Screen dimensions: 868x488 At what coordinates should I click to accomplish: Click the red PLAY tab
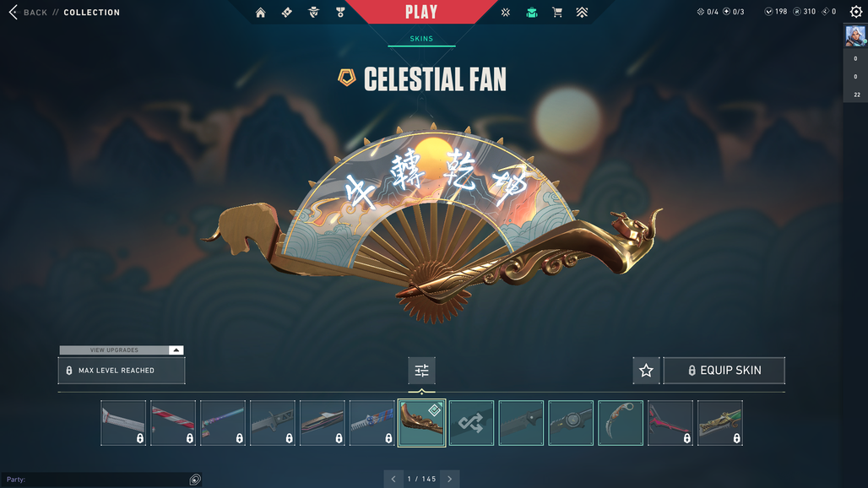point(421,12)
